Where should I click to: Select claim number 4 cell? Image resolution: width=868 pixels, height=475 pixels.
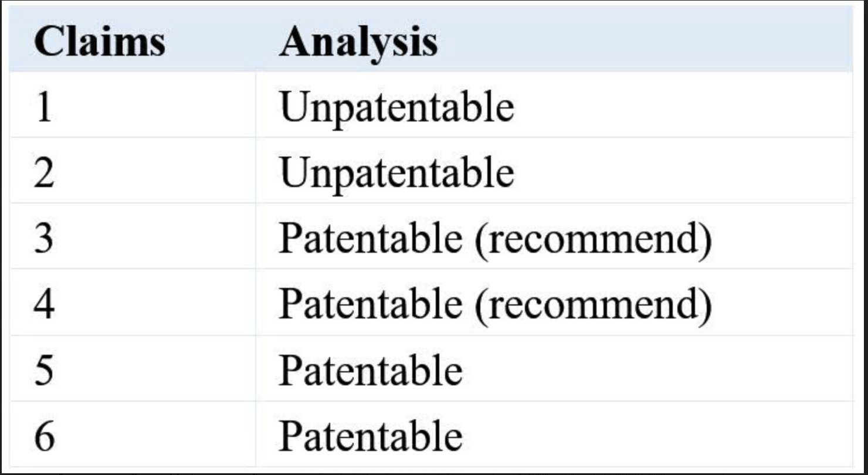44,304
